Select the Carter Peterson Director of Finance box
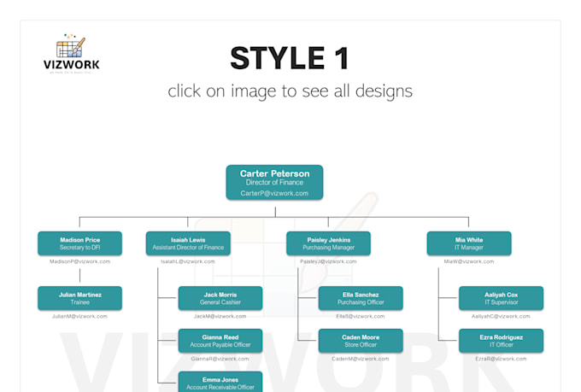Screen dimensions: 581x392 pos(274,182)
